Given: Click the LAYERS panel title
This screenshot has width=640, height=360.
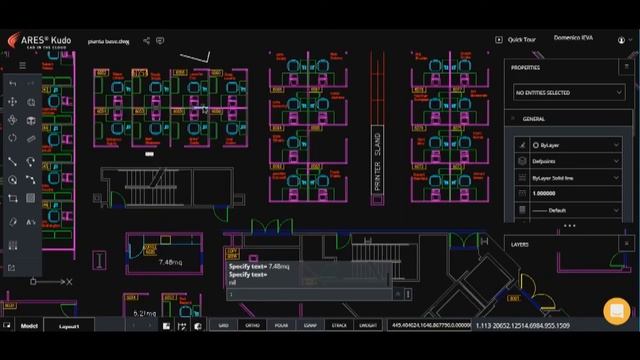Looking at the screenshot, I should click(x=520, y=244).
